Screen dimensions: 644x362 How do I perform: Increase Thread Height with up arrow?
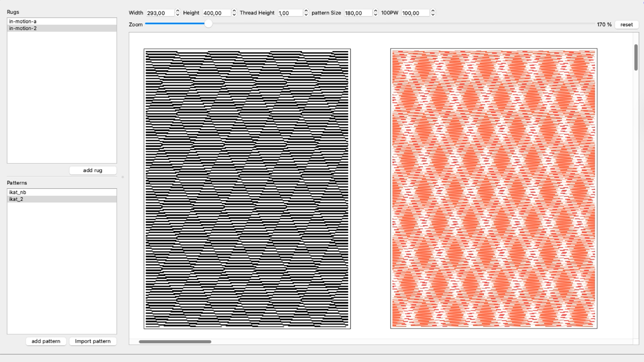pos(306,11)
